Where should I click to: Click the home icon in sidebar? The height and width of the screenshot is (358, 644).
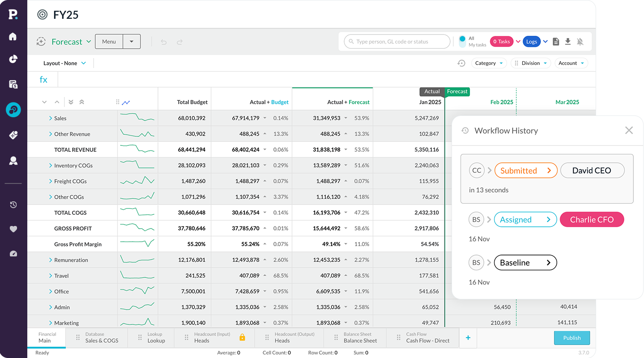tap(13, 37)
